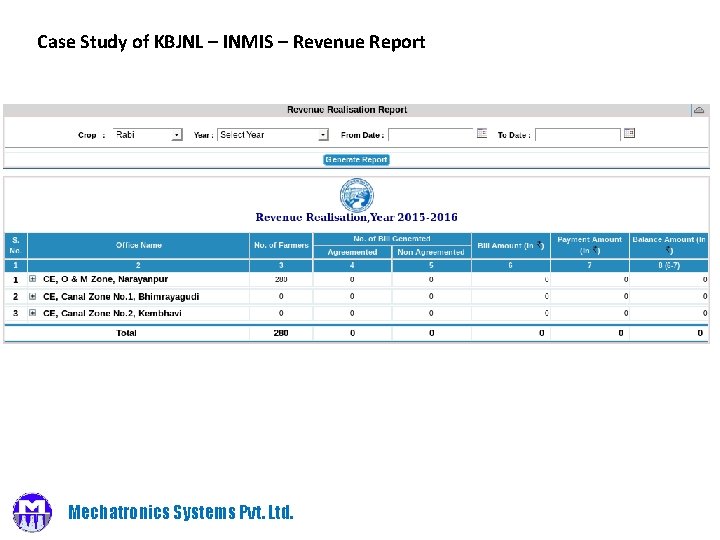Screen dimensions: 720x540
Task: Collapse the Revenue Realisation Report panel
Action: [699, 110]
